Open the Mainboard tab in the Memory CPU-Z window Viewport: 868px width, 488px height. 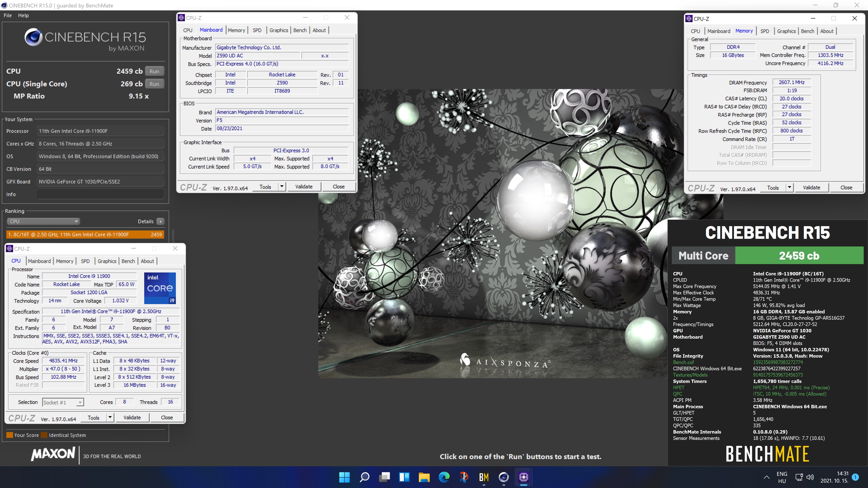719,31
